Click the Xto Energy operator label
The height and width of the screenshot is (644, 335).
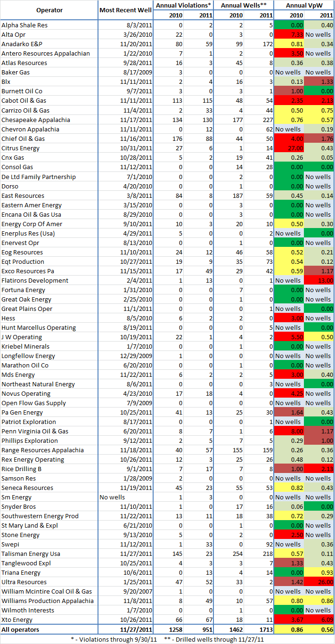tap(17, 620)
